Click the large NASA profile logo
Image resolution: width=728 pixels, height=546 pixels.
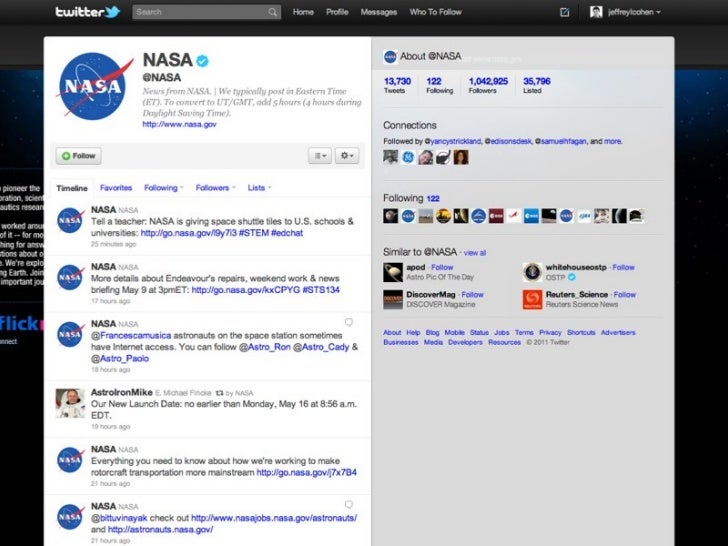click(x=94, y=86)
